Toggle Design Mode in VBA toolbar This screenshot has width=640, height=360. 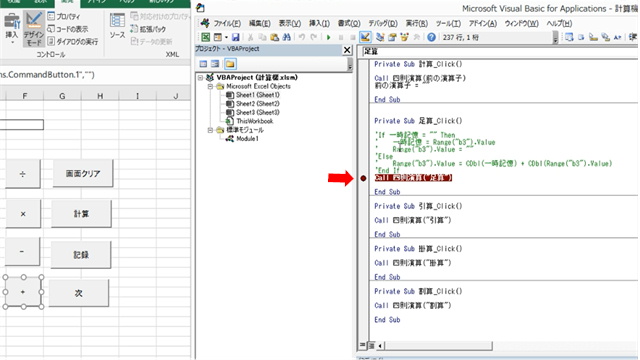(365, 37)
